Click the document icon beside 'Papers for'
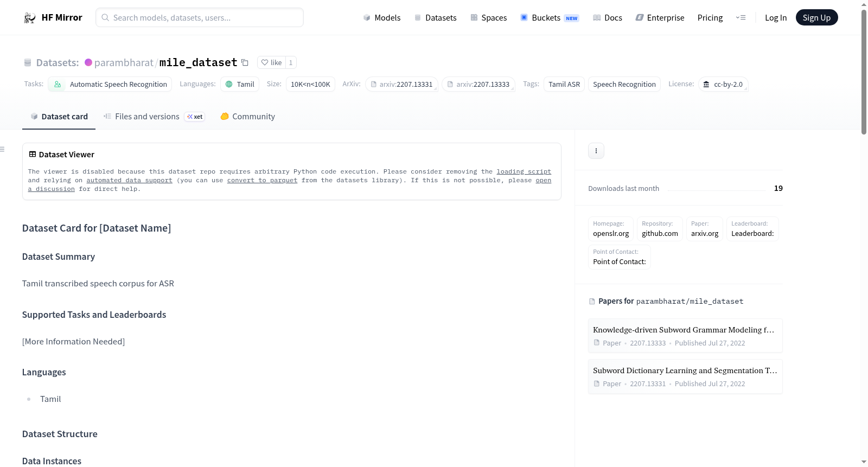This screenshot has height=467, width=868. 592,302
